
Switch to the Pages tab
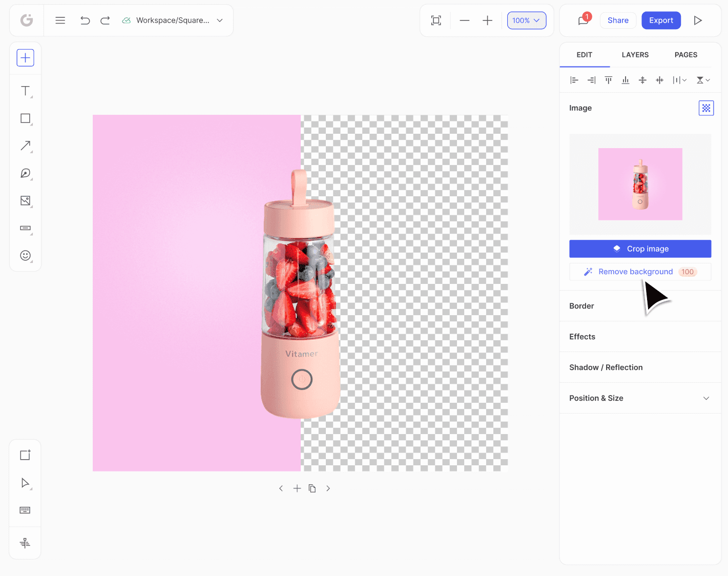685,55
